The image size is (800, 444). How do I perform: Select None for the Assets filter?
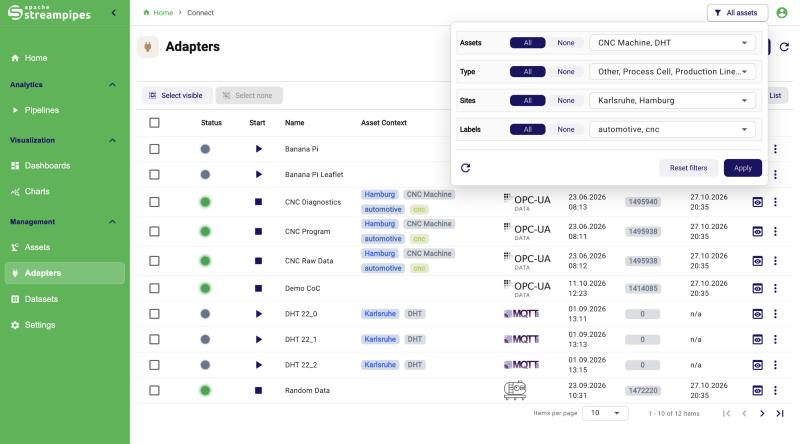tap(565, 43)
